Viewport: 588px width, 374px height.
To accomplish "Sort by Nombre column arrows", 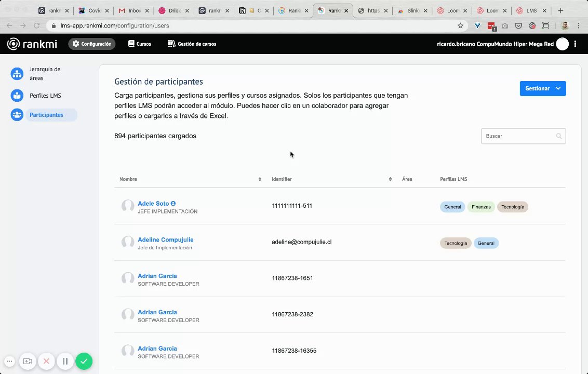I will 260,179.
